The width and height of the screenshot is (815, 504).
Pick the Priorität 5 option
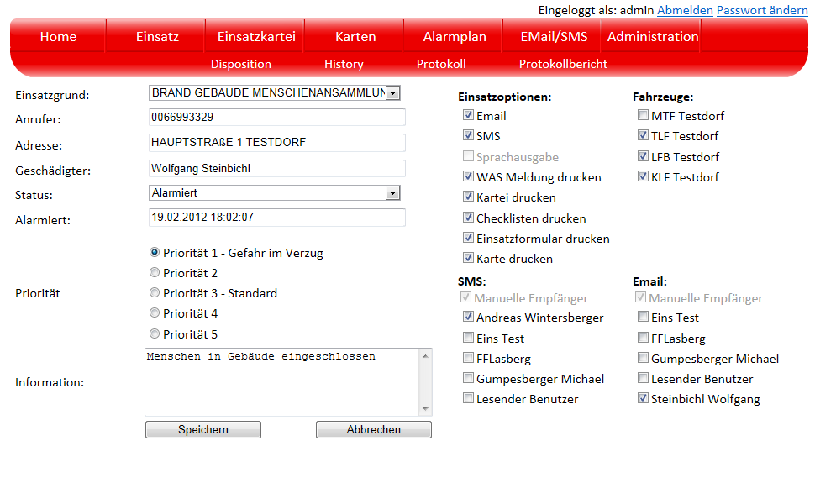tap(155, 333)
